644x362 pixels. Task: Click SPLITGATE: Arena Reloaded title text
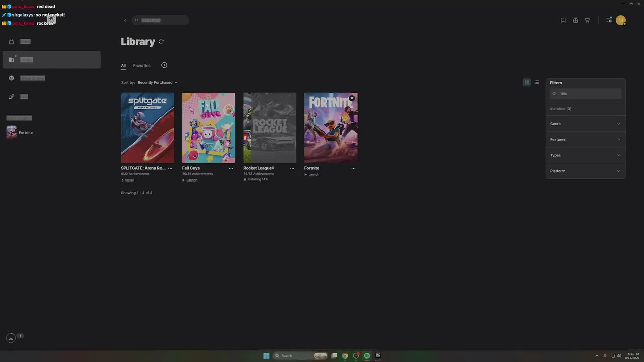143,168
